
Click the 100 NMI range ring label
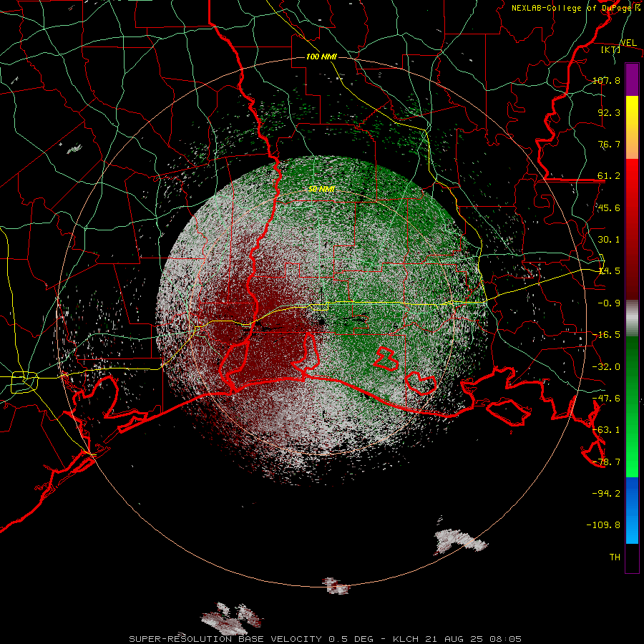pyautogui.click(x=321, y=57)
